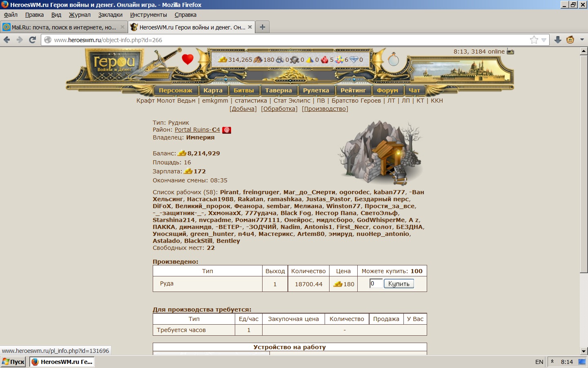The image size is (588, 368).
Task: Open the Firefox downloads arrow
Action: (x=558, y=40)
